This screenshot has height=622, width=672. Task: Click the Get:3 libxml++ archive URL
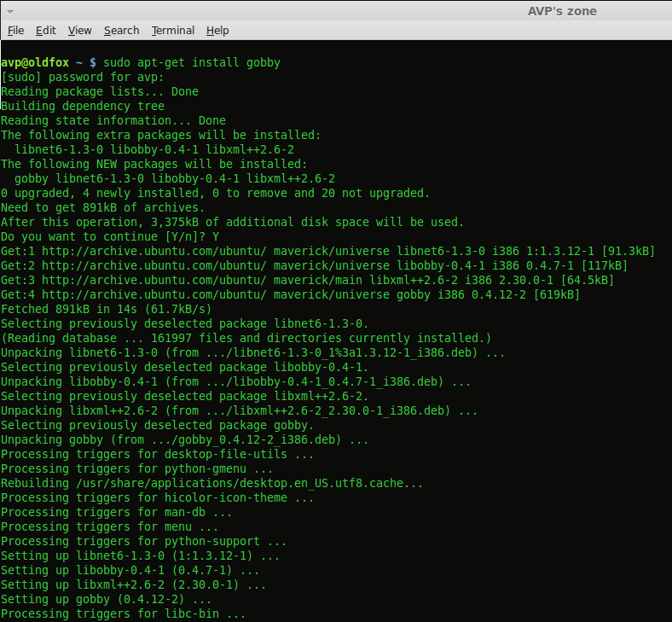coord(154,281)
